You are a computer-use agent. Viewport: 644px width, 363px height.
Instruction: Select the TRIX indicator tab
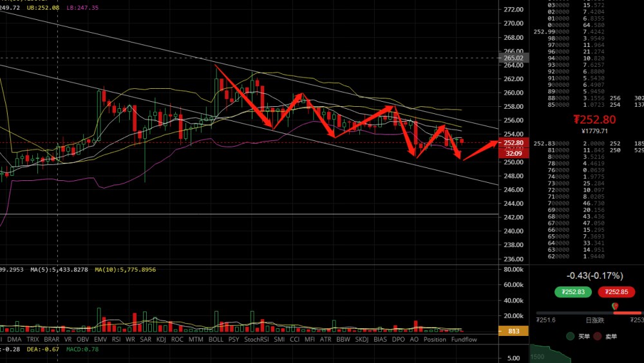click(32, 339)
